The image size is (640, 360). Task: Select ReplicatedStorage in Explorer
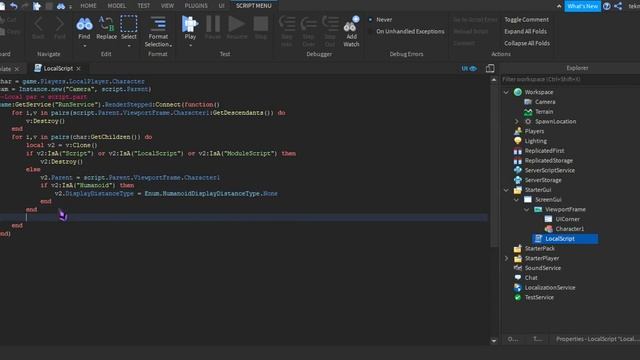click(x=549, y=161)
